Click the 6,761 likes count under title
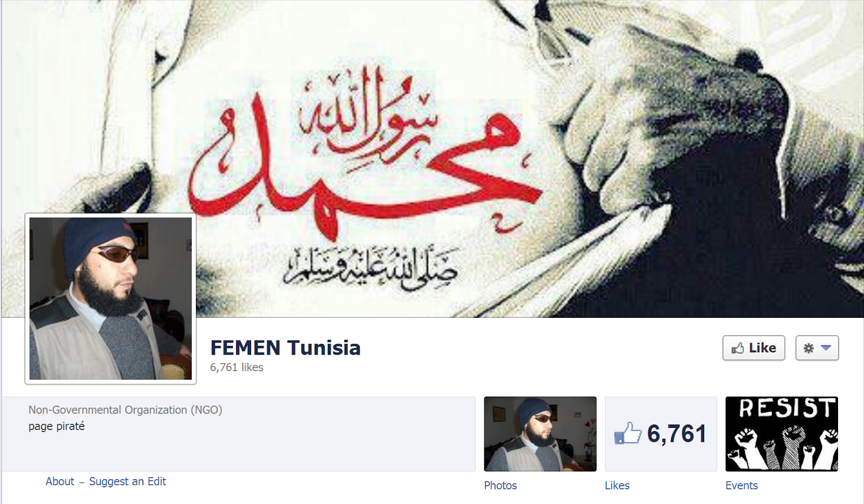Viewport: 864px width, 504px height. [237, 367]
